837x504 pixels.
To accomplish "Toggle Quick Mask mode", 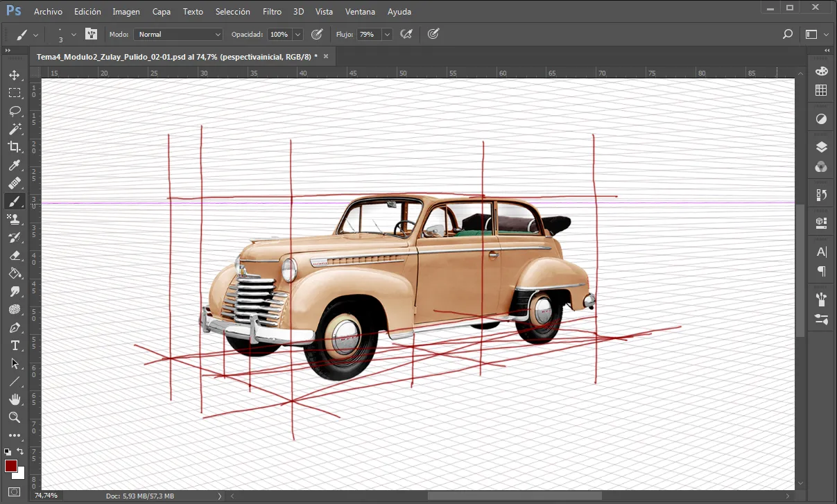I will coord(15,492).
